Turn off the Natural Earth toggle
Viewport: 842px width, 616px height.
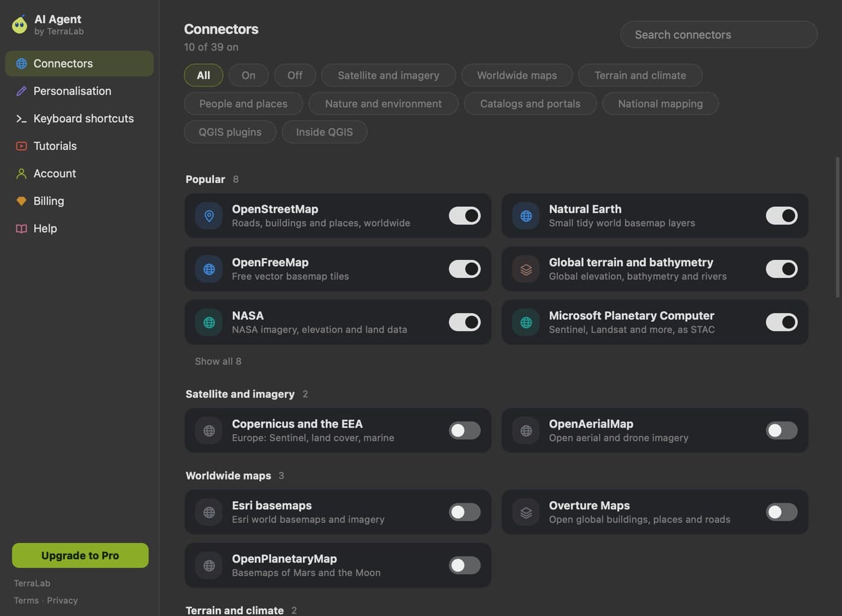coord(782,216)
